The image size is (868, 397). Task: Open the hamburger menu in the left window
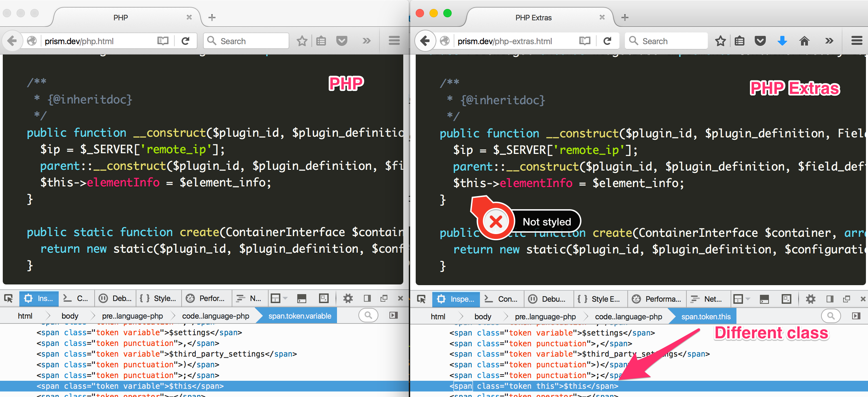pos(394,41)
